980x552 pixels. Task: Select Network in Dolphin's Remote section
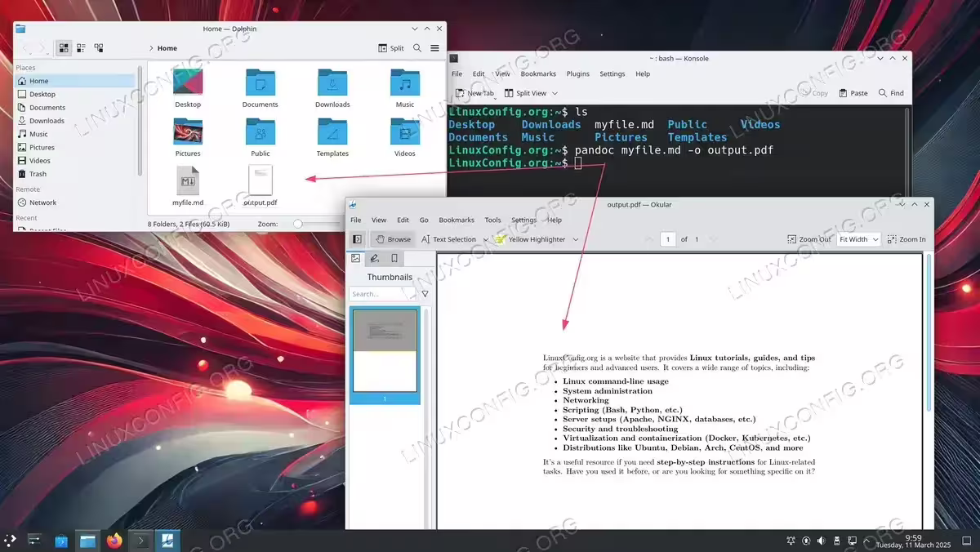click(x=75, y=203)
